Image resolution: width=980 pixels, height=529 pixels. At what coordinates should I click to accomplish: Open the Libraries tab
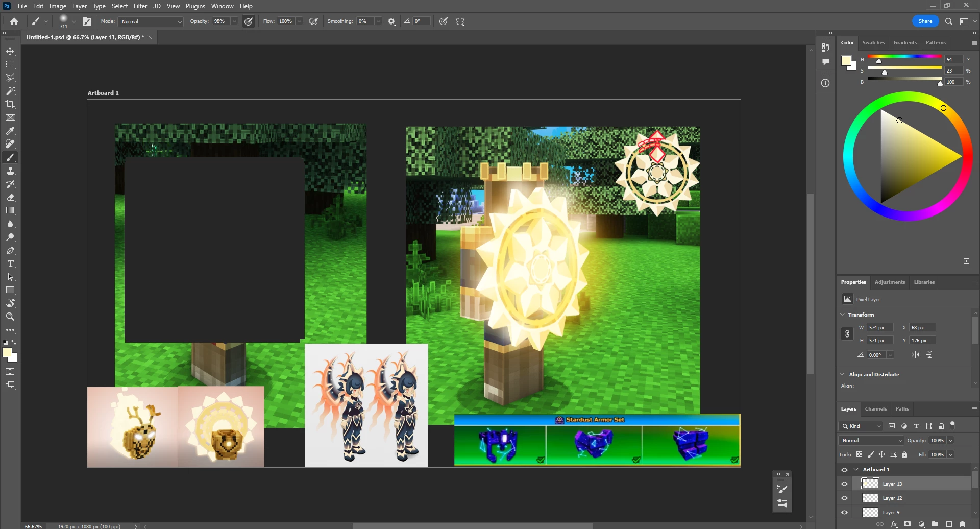(924, 282)
